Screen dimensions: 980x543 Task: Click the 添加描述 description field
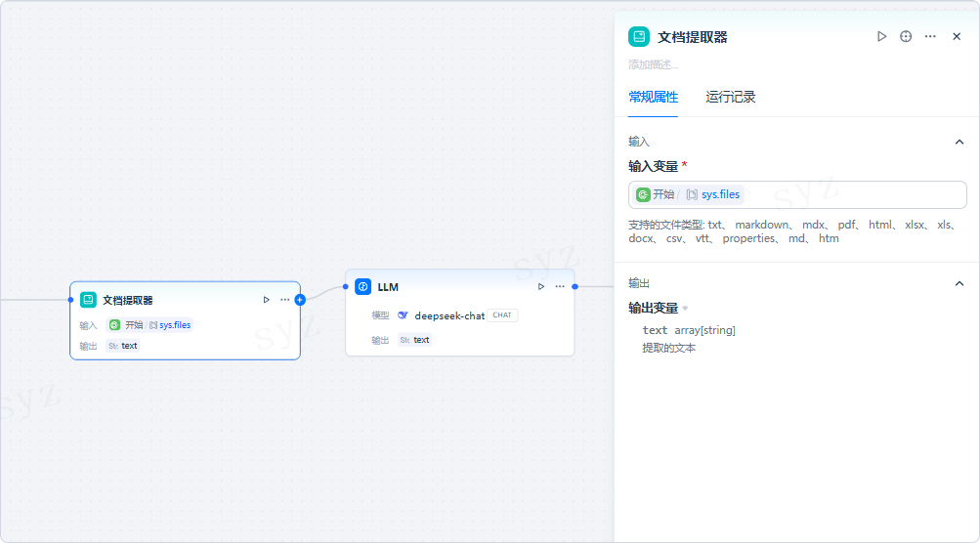653,64
